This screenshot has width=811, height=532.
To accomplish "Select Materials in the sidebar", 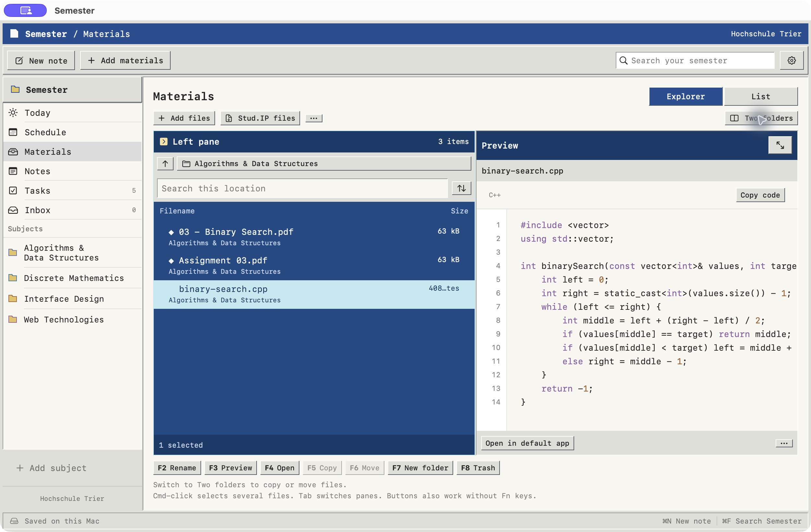I will coord(73,152).
